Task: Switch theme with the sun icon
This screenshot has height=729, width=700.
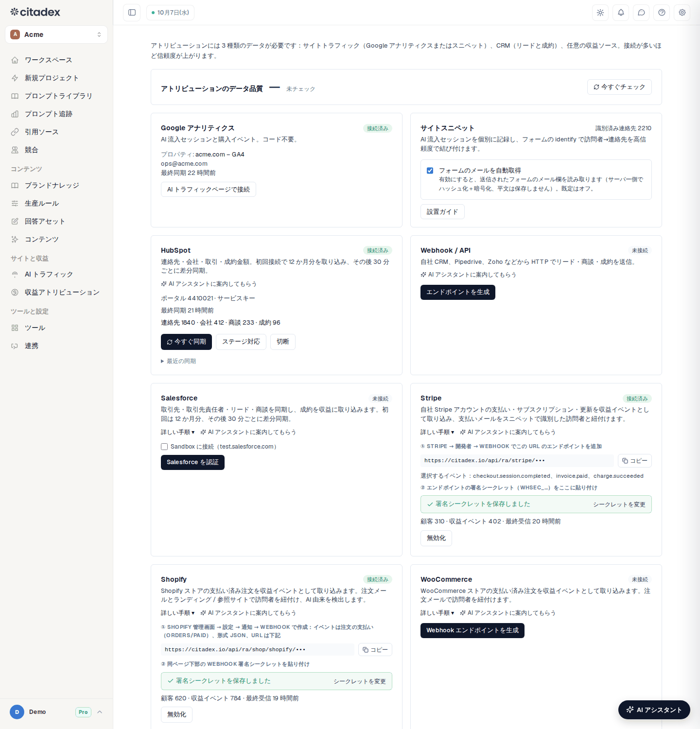Action: (600, 13)
